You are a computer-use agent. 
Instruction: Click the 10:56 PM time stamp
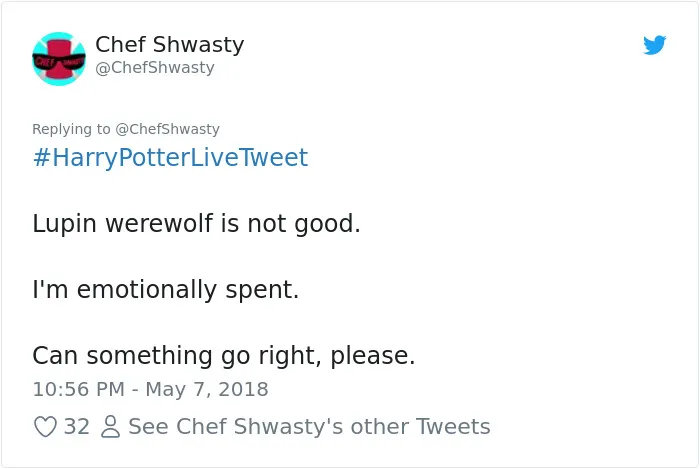click(79, 389)
